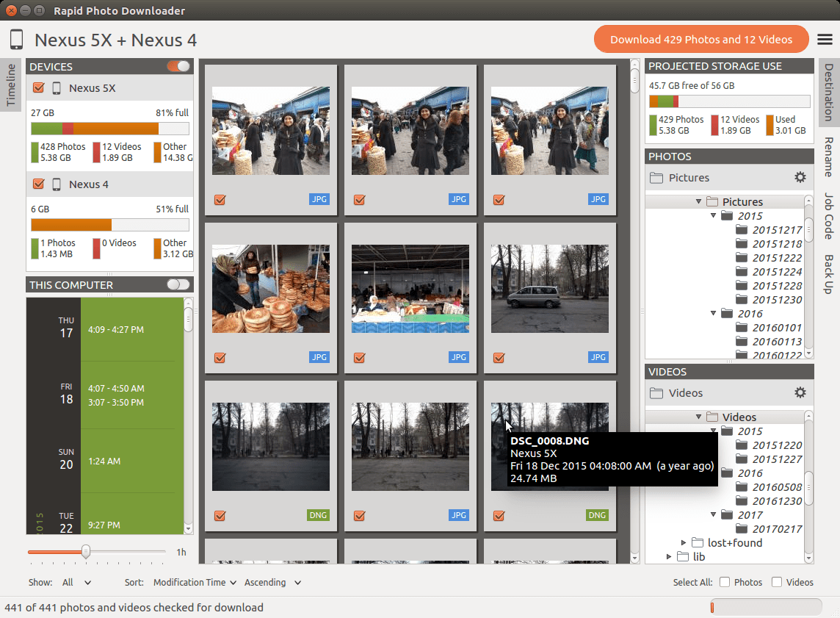Select the 20151222 folder icon
840x618 pixels.
(742, 257)
